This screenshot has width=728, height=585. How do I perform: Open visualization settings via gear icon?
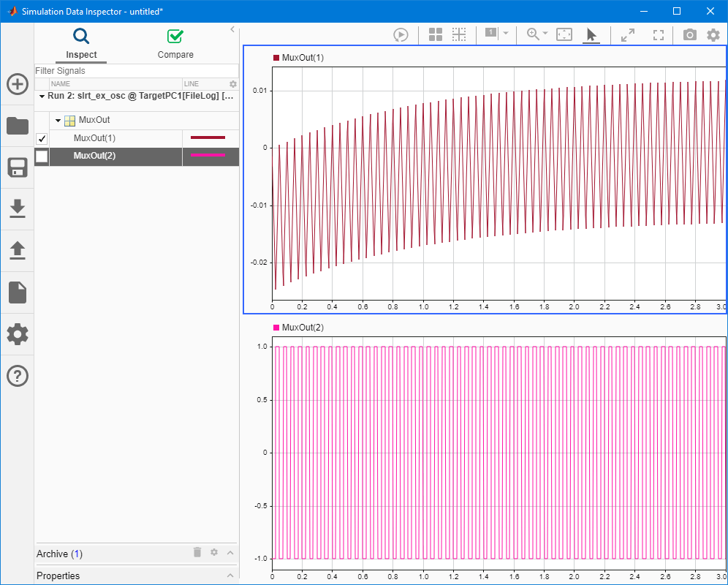[713, 34]
